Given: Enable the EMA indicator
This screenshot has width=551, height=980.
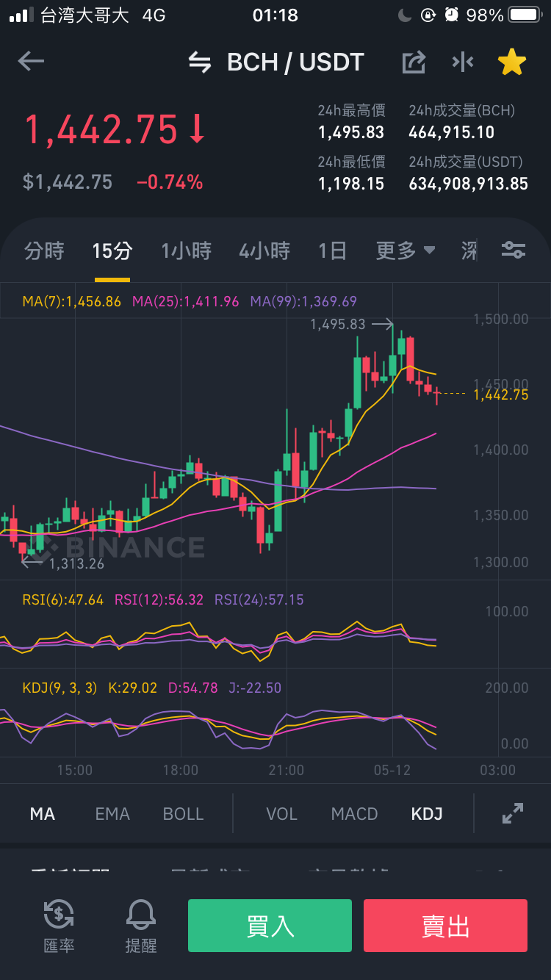Looking at the screenshot, I should (112, 814).
